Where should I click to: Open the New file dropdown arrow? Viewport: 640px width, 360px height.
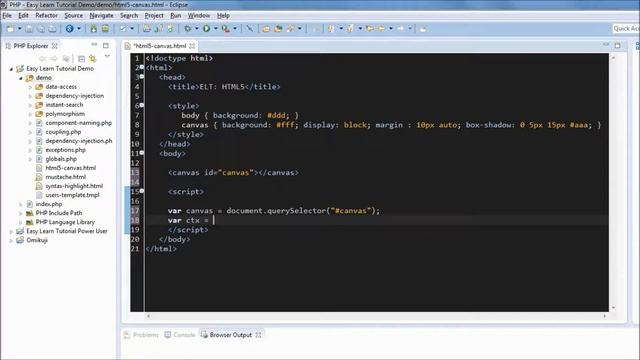pos(19,29)
